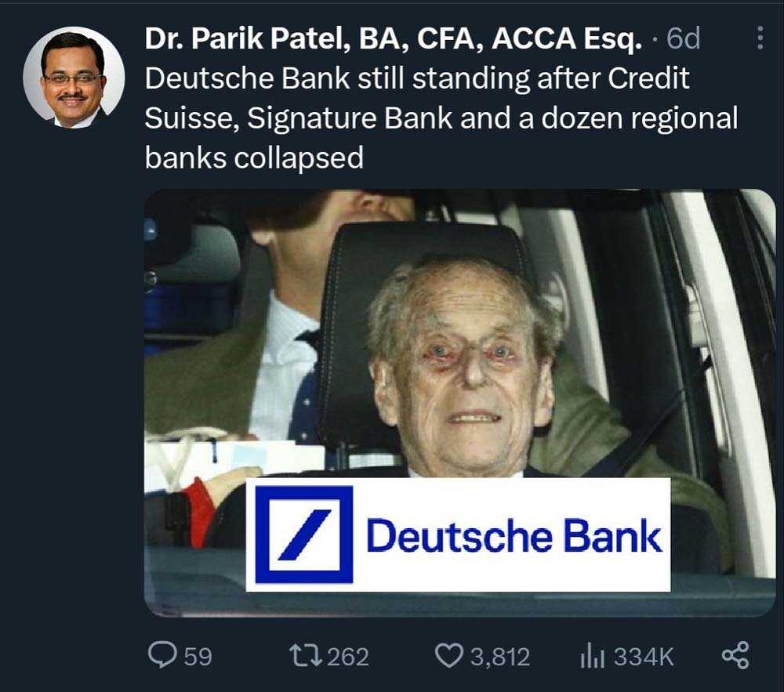The image size is (784, 692).
Task: Like the tweet with the heart icon
Action: tap(449, 655)
